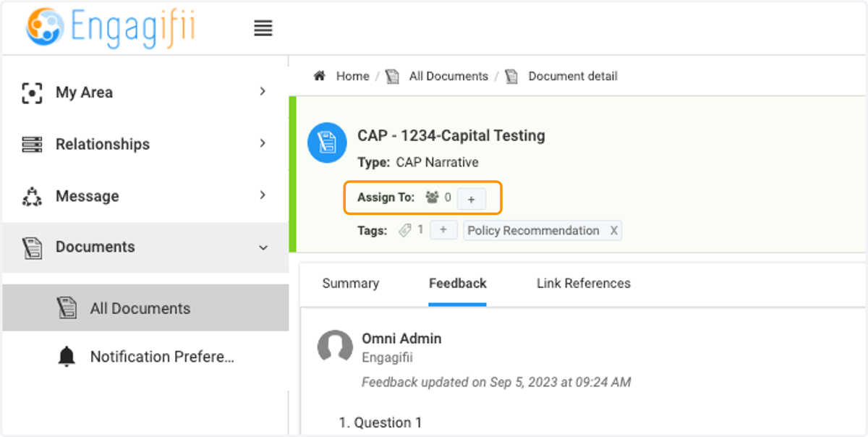Click the Engagifii logo
Image resolution: width=868 pixels, height=437 pixels.
111,27
